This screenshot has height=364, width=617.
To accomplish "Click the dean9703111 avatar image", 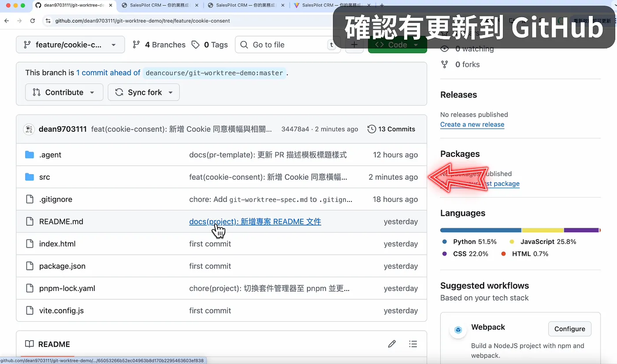I will (x=29, y=129).
